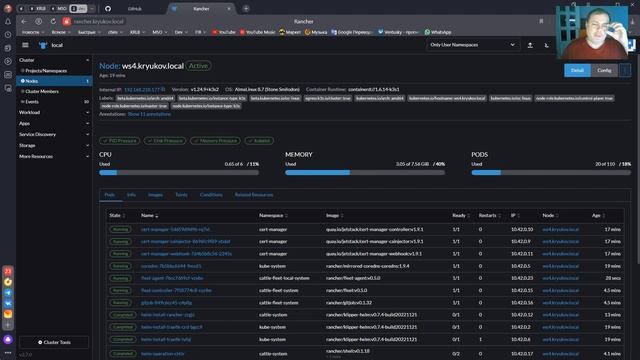
Task: Click cell "10.42.0.23" in IP column
Action: pyautogui.click(x=522, y=278)
